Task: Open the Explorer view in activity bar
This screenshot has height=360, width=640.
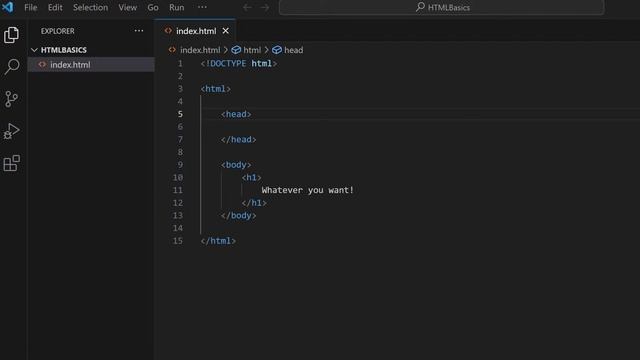Action: click(x=11, y=35)
